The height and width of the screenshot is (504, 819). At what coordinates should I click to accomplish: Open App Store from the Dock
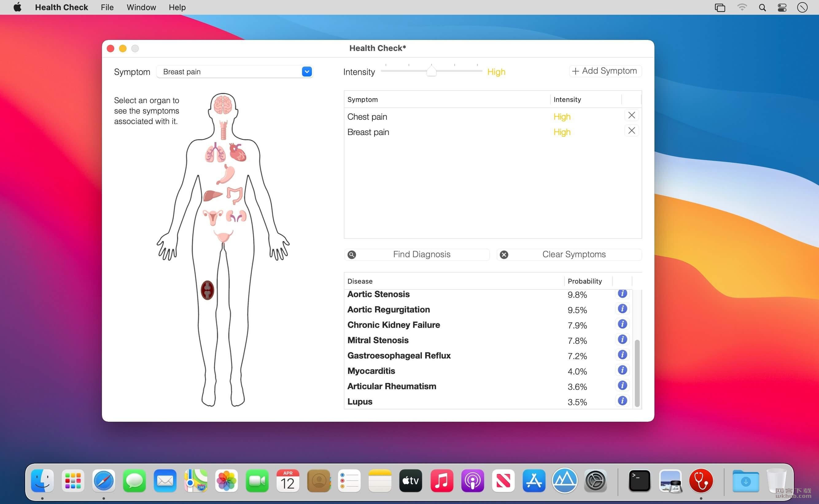coord(534,480)
